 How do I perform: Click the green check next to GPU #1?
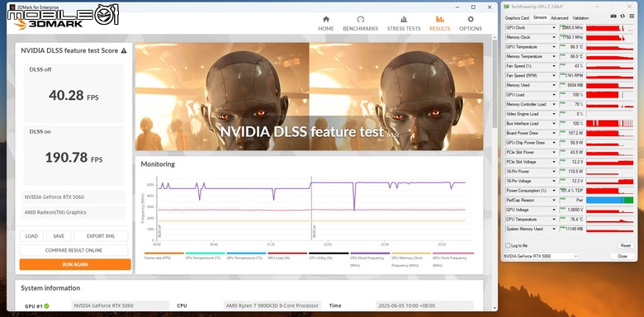(x=46, y=306)
